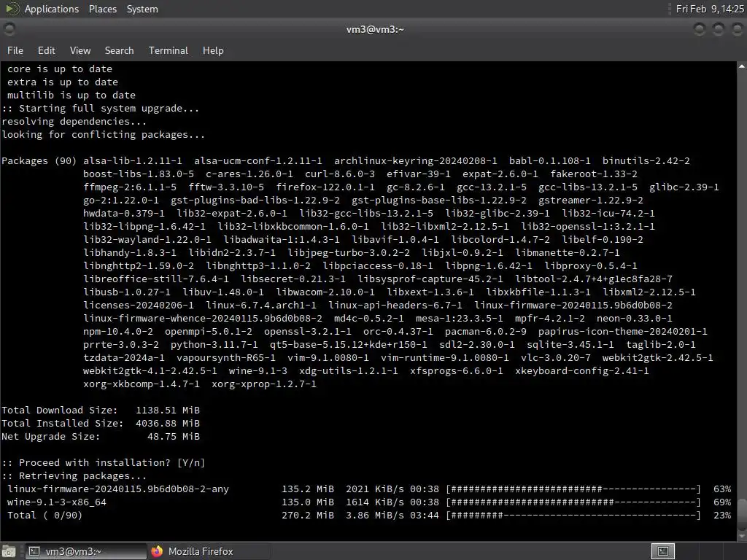Click the package xorg-xprop-1.2.7-1
The image size is (747, 560).
(264, 384)
